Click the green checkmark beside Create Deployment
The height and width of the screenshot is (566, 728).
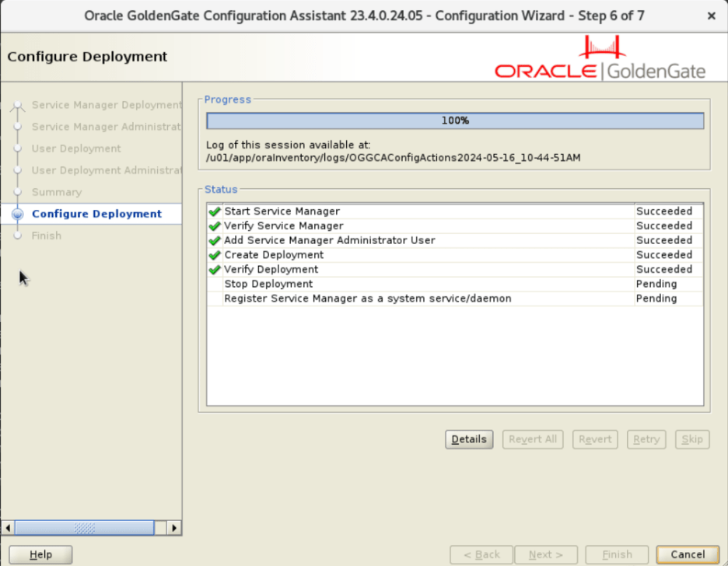coord(215,255)
